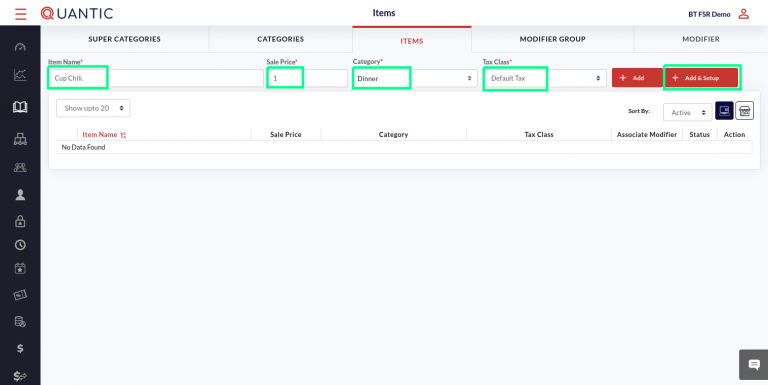This screenshot has width=768, height=385.
Task: Sort by Item Name column arrows
Action: click(123, 135)
